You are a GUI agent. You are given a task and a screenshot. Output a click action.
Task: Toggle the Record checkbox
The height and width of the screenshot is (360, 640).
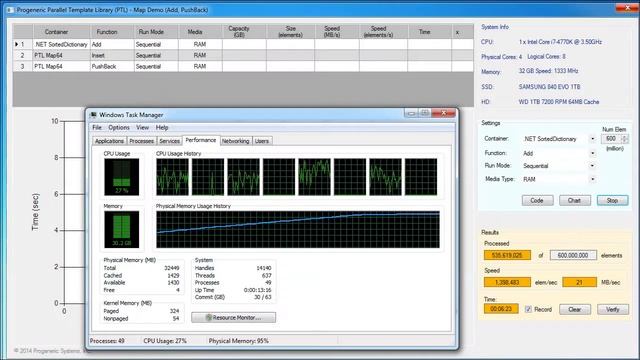click(528, 309)
